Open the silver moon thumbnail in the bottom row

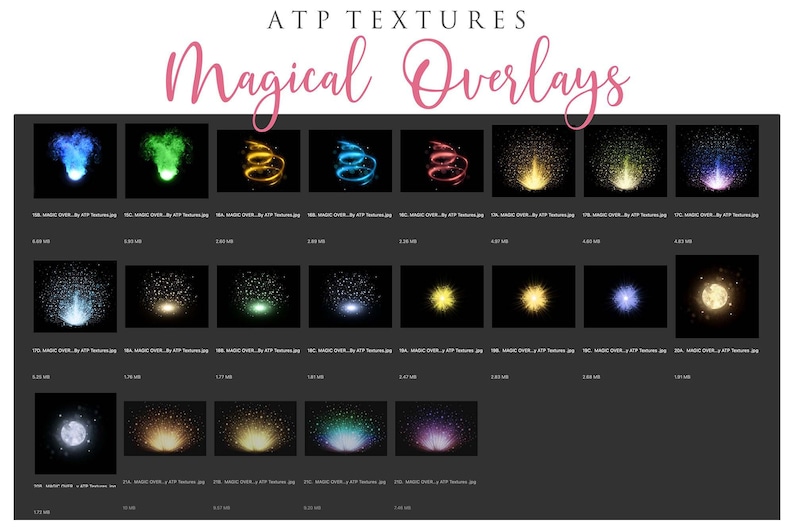coord(75,433)
